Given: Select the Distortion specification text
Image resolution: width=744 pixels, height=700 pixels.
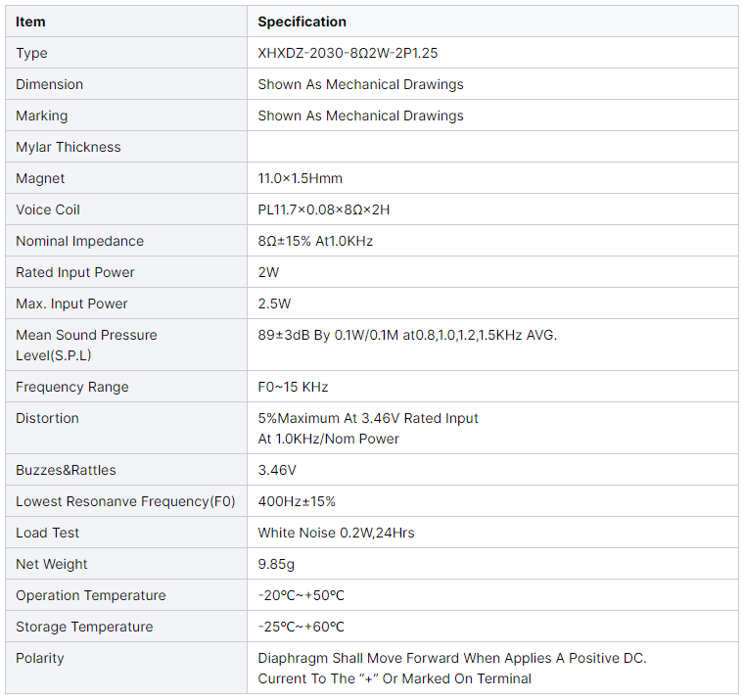Looking at the screenshot, I should 368,428.
